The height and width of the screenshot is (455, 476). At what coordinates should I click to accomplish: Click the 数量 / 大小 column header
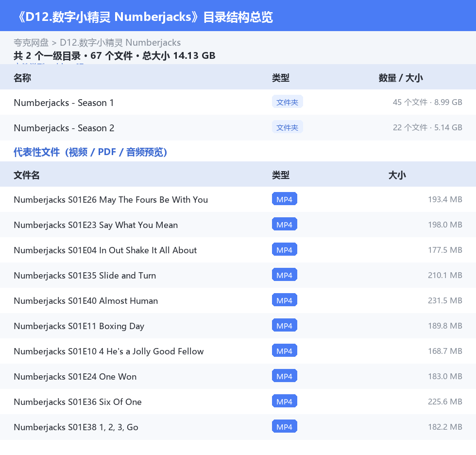tap(401, 78)
